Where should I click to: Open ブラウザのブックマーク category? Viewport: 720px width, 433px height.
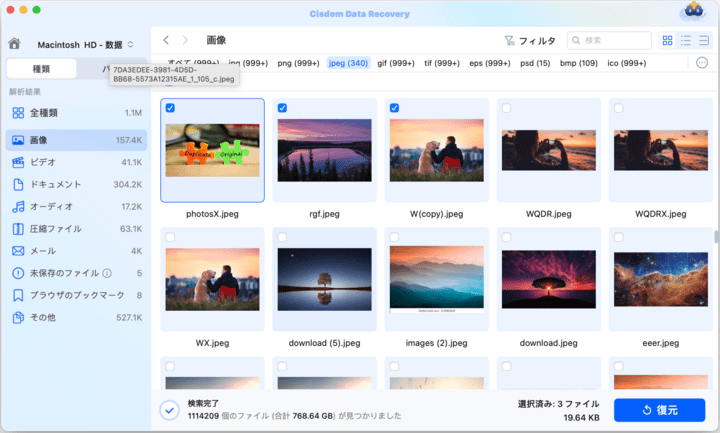coord(76,295)
